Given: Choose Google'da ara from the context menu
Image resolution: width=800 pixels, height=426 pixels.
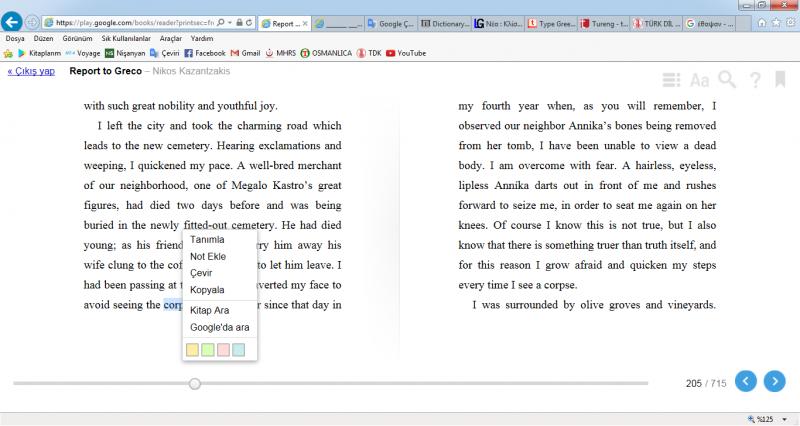Looking at the screenshot, I should click(219, 328).
